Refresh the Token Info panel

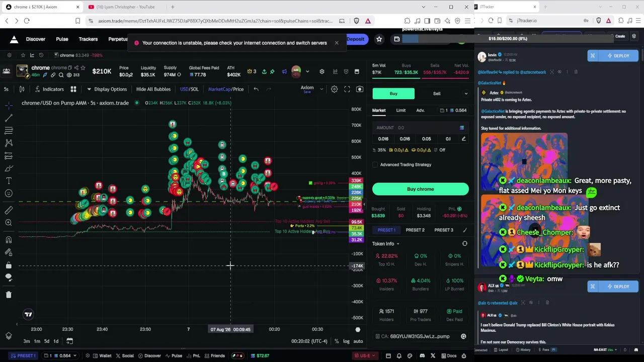(x=465, y=244)
